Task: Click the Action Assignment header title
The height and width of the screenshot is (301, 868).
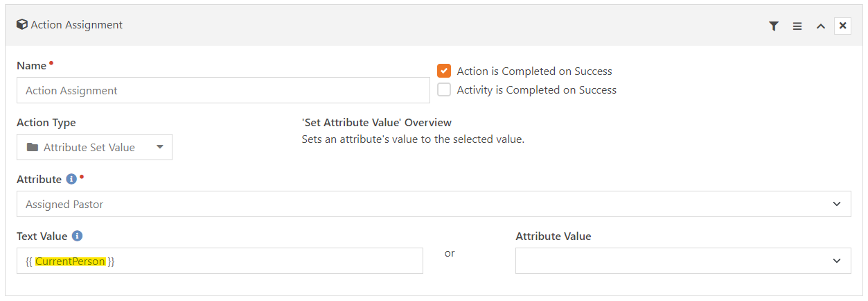Action: coord(77,24)
